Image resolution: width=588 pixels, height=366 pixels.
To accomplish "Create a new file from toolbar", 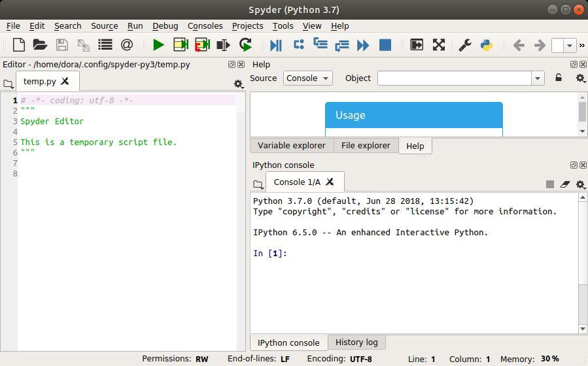I will point(19,45).
